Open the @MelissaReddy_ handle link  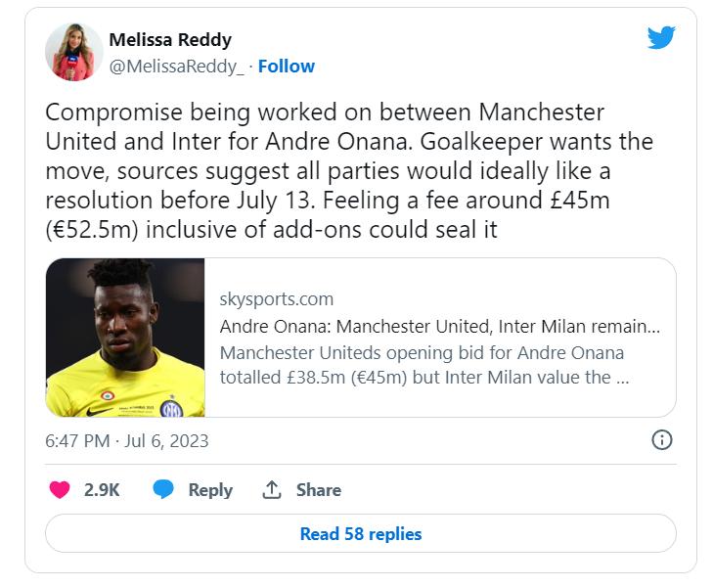click(176, 67)
